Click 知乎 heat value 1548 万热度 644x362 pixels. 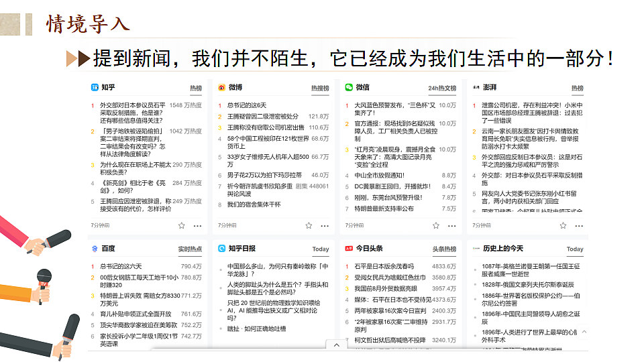click(186, 105)
